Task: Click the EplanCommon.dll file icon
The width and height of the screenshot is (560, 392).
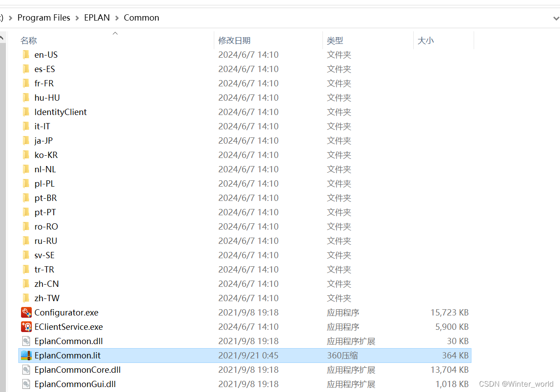Action: (x=26, y=341)
